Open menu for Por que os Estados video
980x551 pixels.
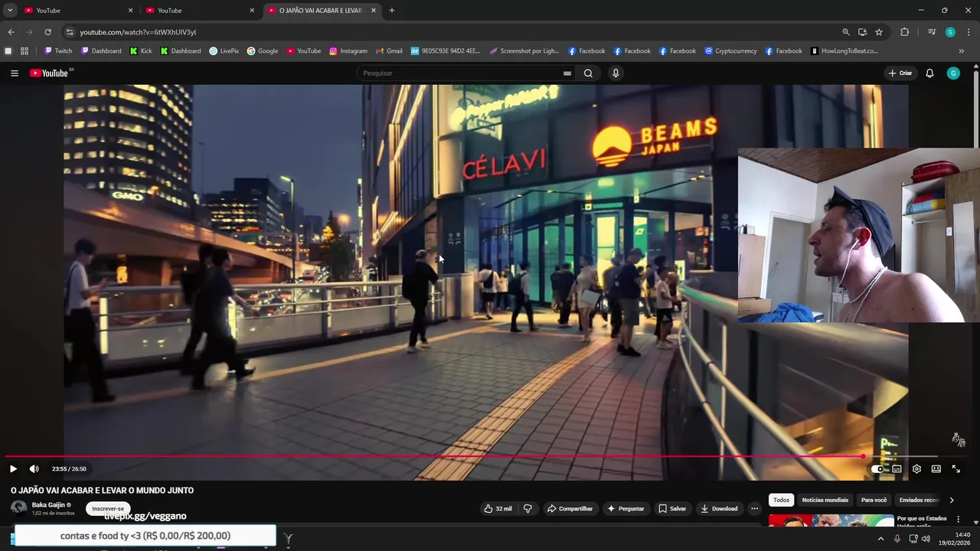pos(958,520)
